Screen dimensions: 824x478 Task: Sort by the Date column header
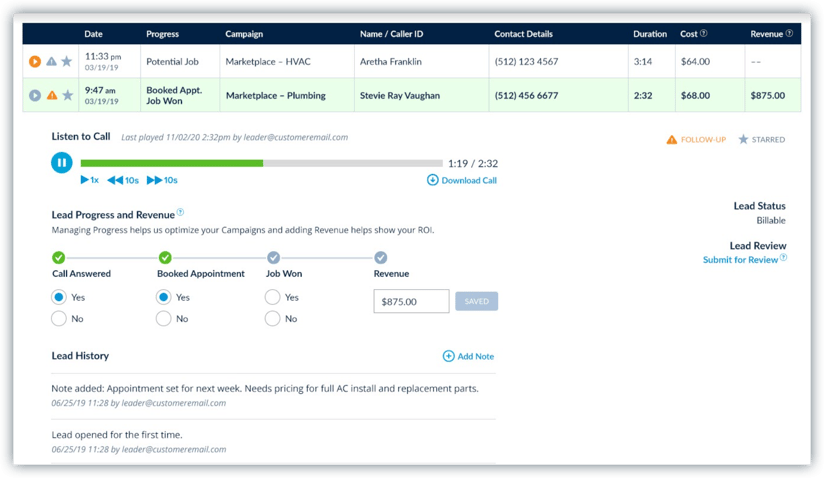click(x=94, y=34)
